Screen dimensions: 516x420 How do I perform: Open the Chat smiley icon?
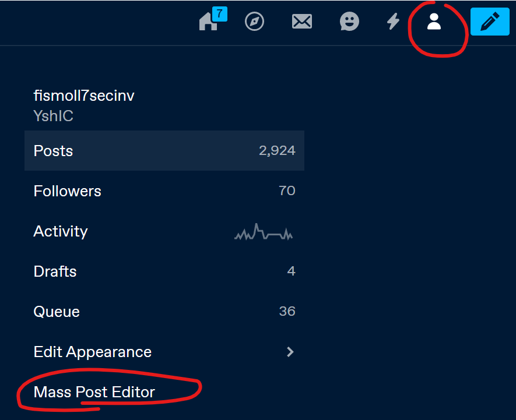(349, 22)
